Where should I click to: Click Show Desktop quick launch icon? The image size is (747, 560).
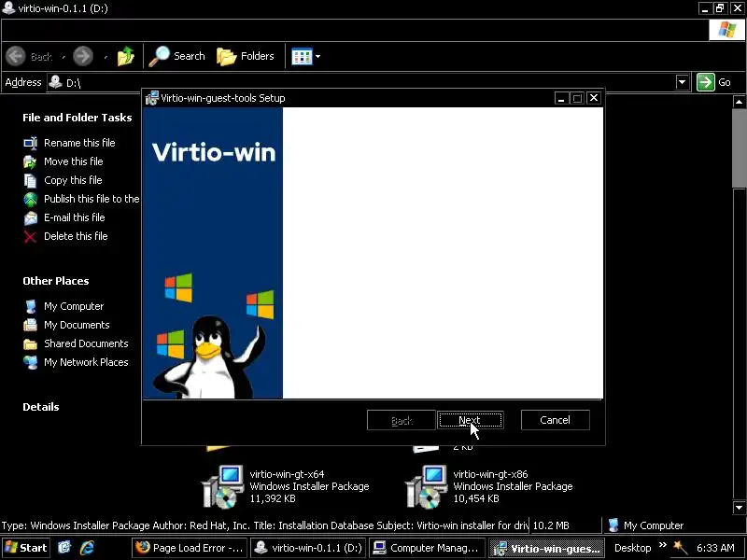[x=64, y=548]
